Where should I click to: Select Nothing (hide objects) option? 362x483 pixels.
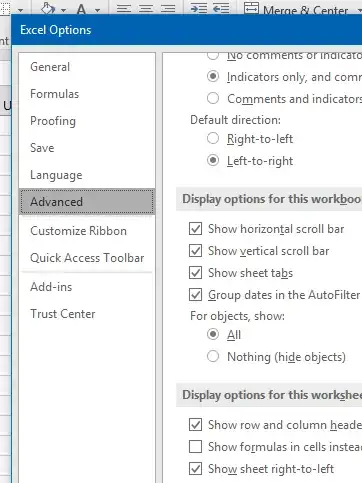[x=213, y=356]
